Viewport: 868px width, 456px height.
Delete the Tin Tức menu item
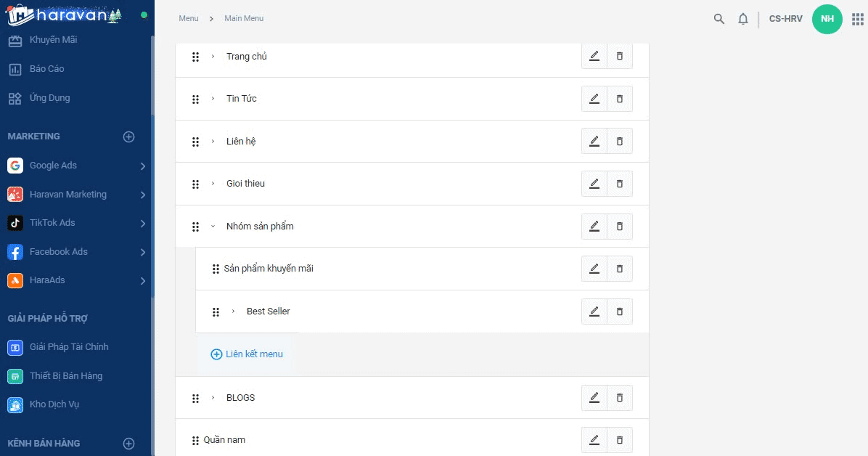[x=620, y=99]
